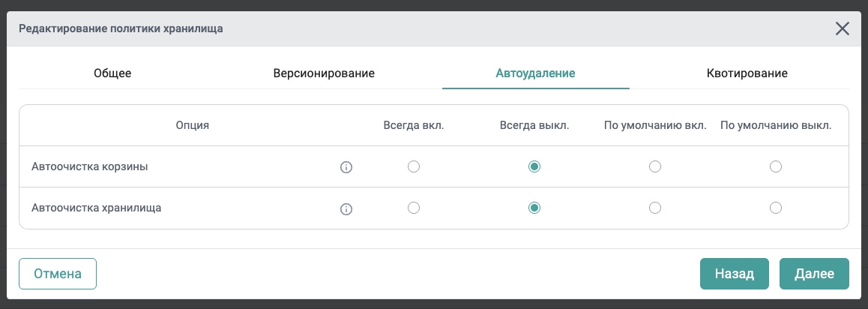Set Автоочистка корзины to Всегда вкл.
The image size is (868, 309).
tap(414, 166)
